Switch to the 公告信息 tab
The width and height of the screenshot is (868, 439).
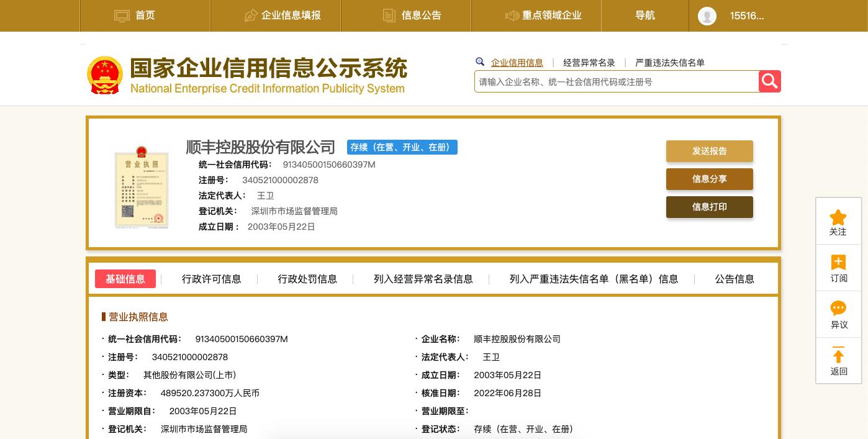pos(735,279)
